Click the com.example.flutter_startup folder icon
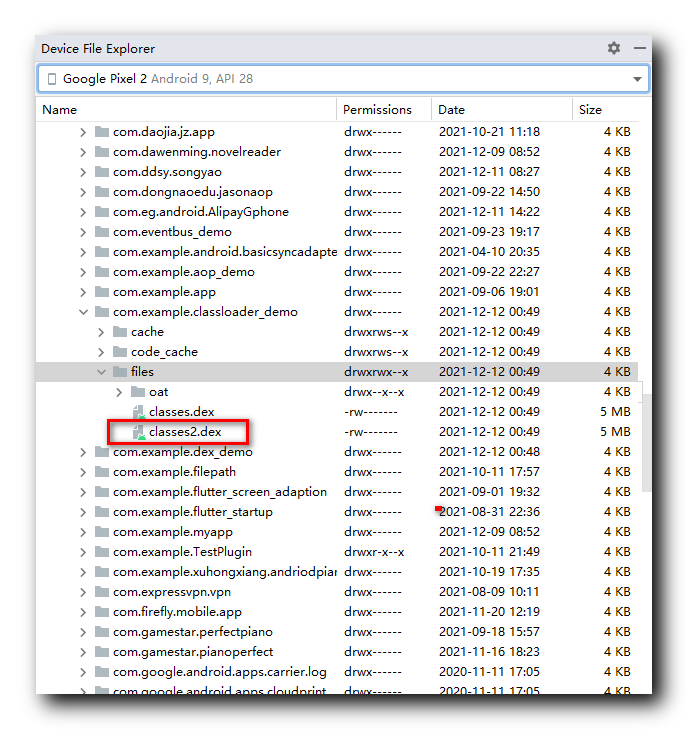The image size is (687, 729). [102, 511]
